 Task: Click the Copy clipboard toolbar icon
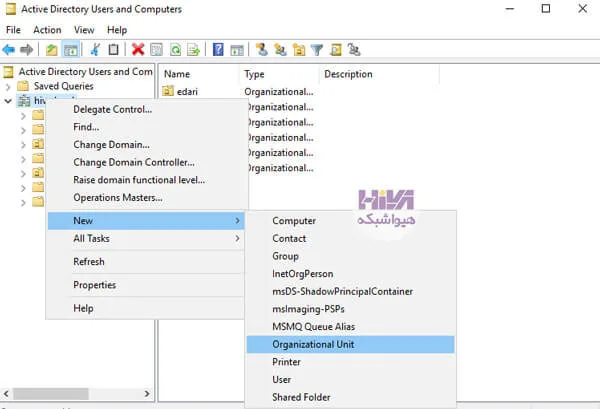(113, 50)
